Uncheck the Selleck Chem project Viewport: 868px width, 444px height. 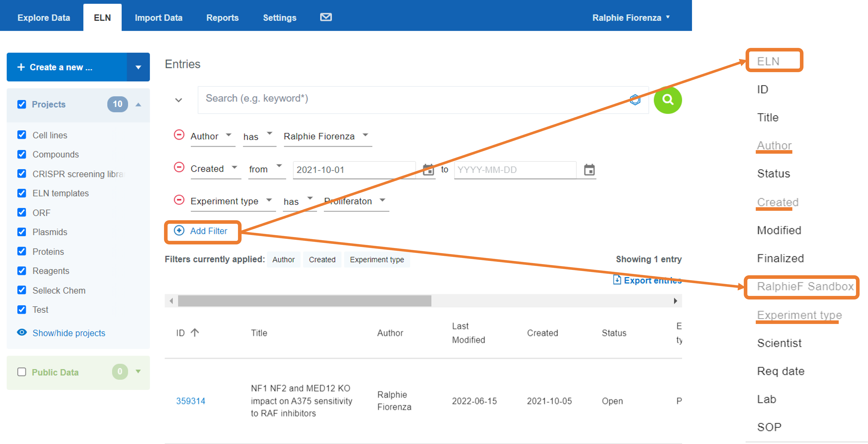(22, 290)
